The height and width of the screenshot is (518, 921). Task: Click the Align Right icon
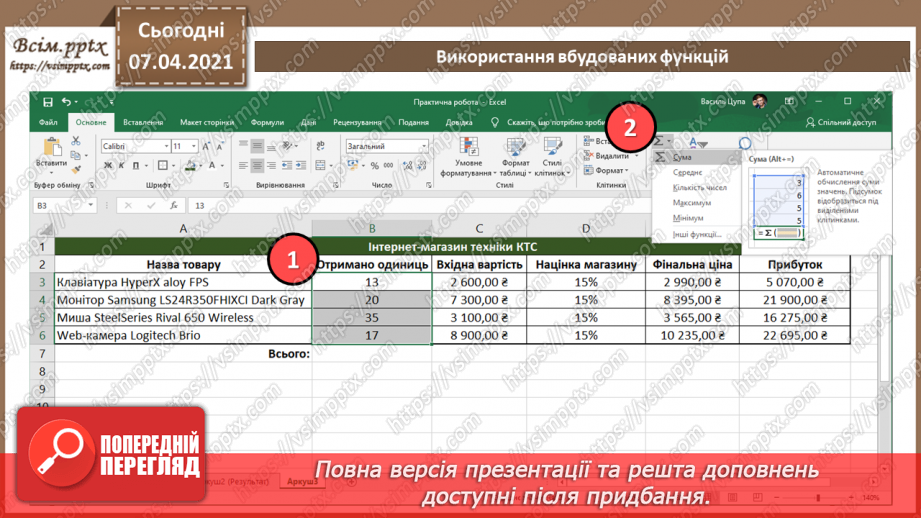[271, 166]
